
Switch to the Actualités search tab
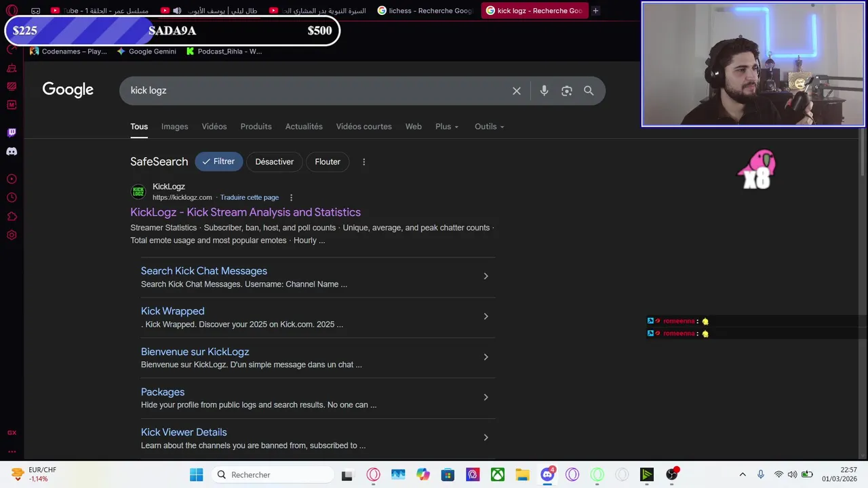coord(304,127)
